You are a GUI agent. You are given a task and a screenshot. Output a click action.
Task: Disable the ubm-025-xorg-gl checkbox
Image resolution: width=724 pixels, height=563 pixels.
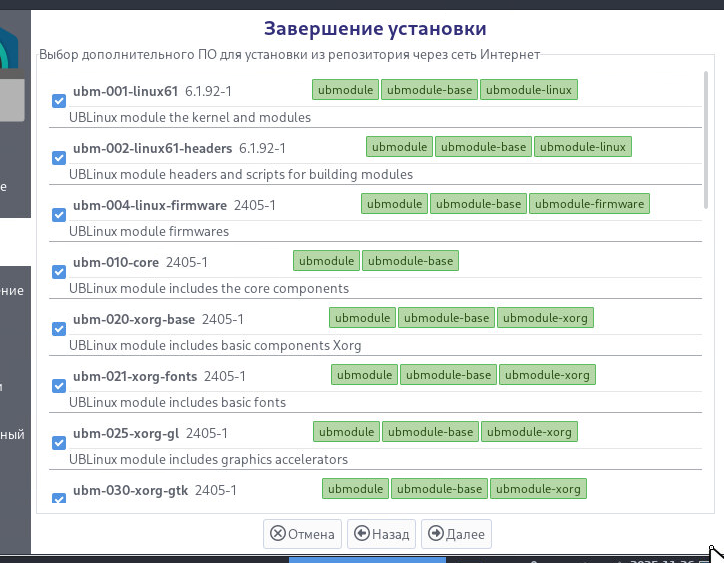click(x=59, y=443)
